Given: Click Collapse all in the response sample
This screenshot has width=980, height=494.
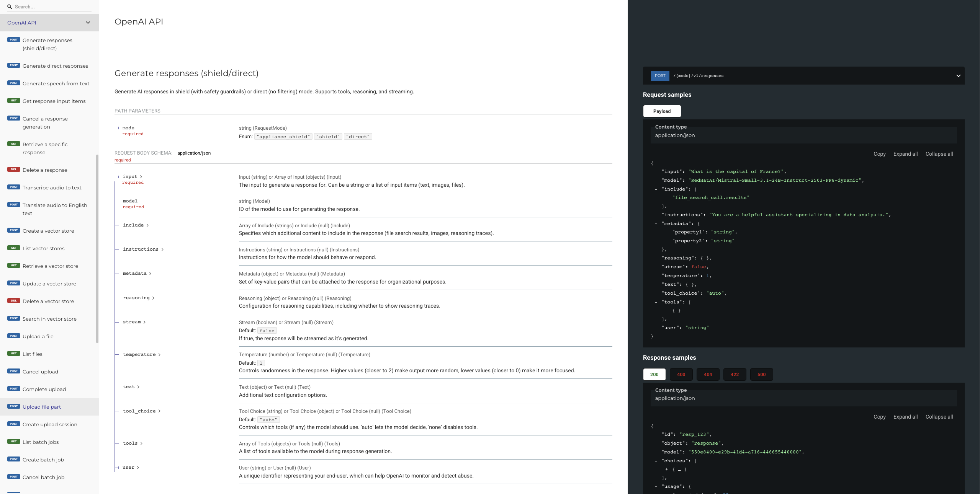Looking at the screenshot, I should 939,417.
